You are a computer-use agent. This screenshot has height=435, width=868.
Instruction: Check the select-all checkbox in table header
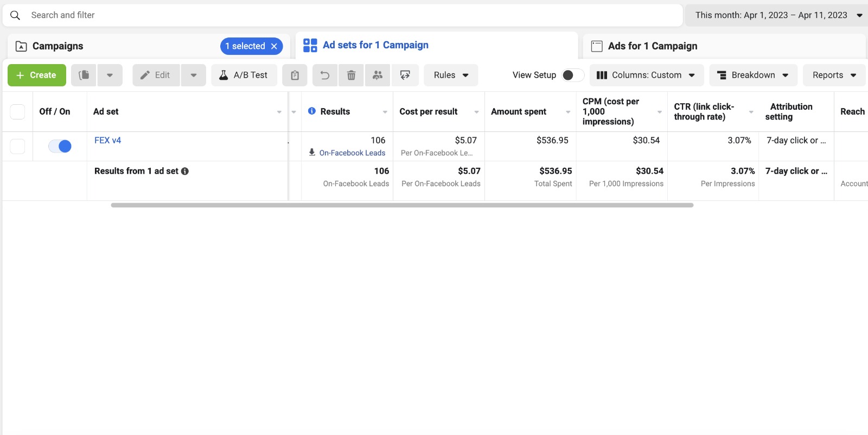pyautogui.click(x=17, y=111)
